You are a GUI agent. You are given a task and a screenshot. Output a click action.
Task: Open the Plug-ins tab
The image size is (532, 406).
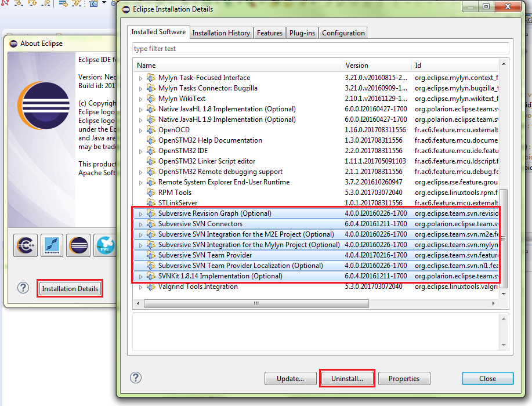(302, 33)
